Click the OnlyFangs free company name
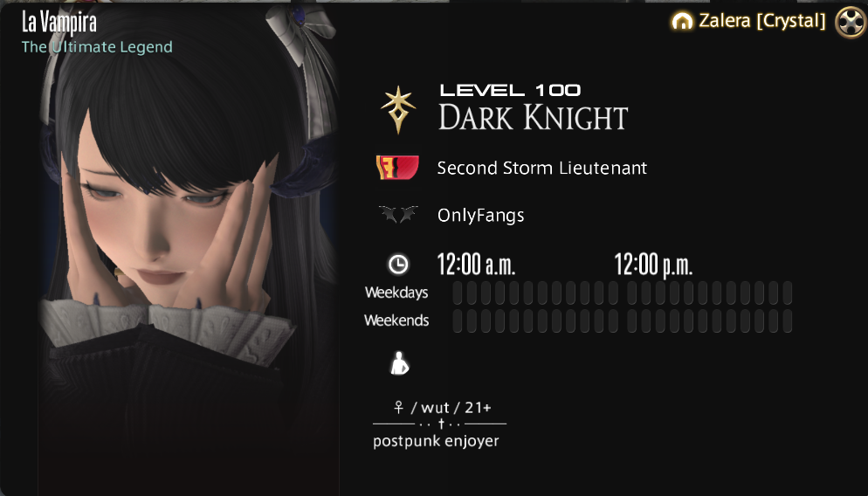Screen dimensions: 868x496 tap(480, 215)
